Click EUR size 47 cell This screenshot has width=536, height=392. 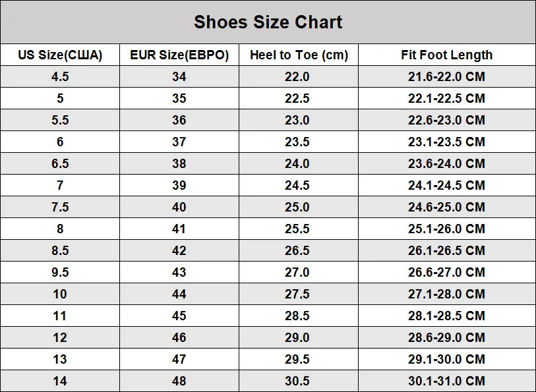coord(179,359)
